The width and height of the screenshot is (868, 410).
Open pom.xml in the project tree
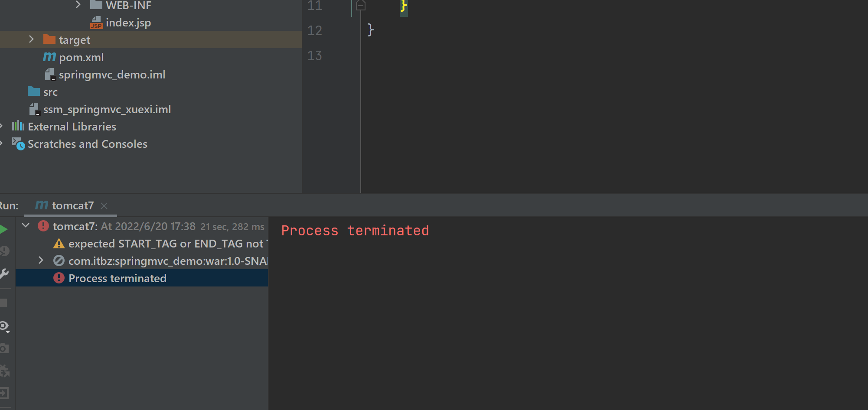pos(81,57)
